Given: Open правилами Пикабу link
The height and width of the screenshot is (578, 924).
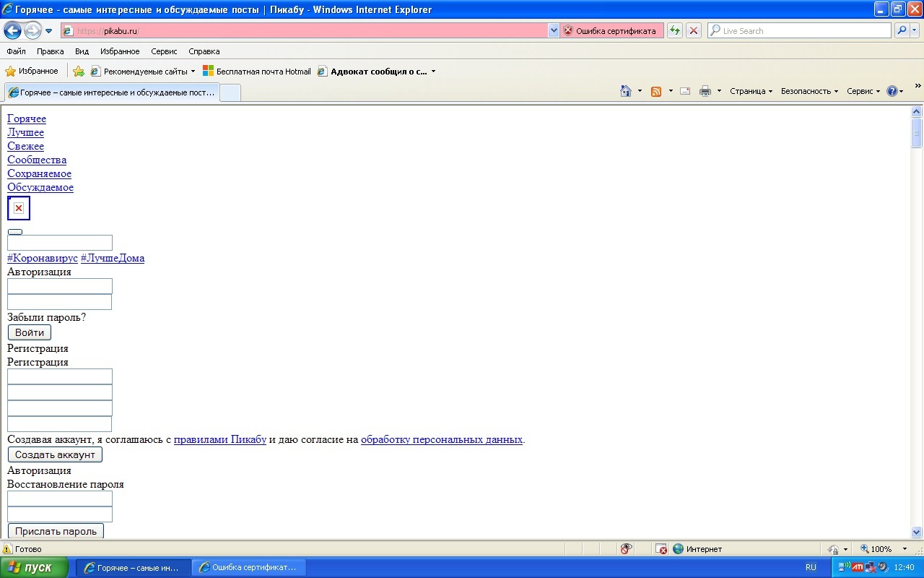Looking at the screenshot, I should pos(220,439).
